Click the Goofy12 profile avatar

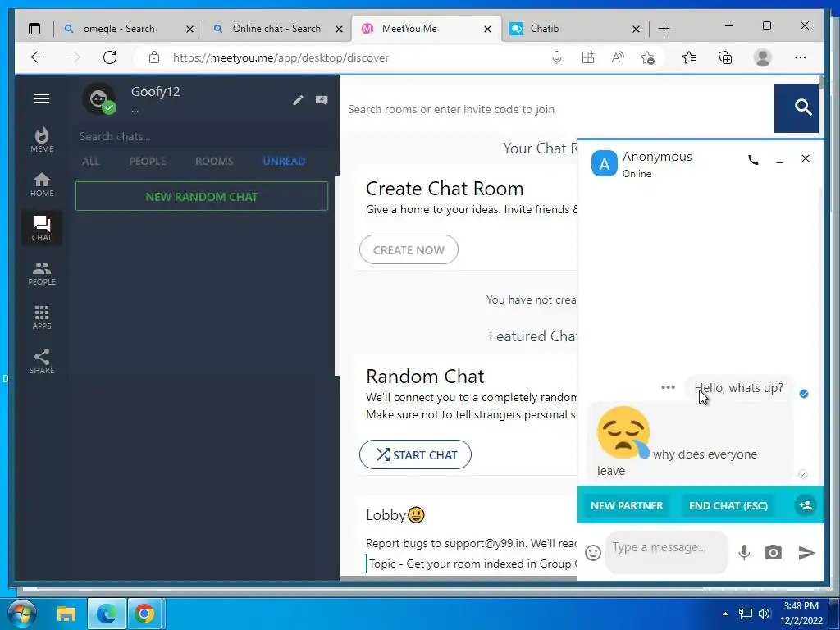(98, 99)
